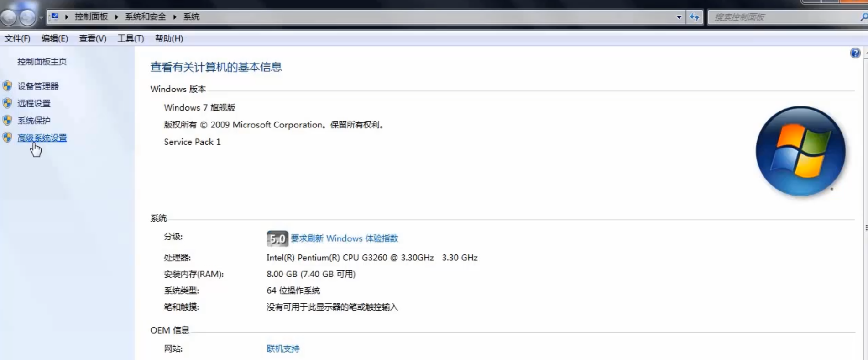868x360 pixels.
Task: Click the refresh button beside address bar
Action: click(695, 17)
